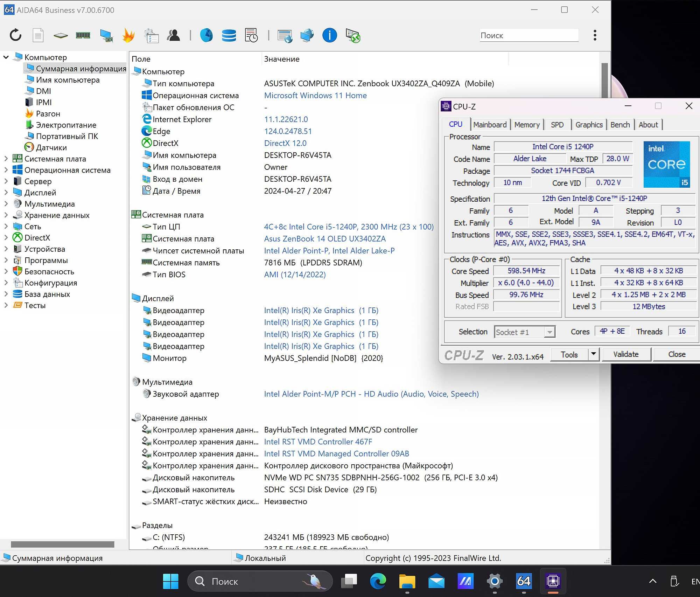Viewport: 700px width, 597px height.
Task: Expand the Операционная система tree node
Action: 6,170
